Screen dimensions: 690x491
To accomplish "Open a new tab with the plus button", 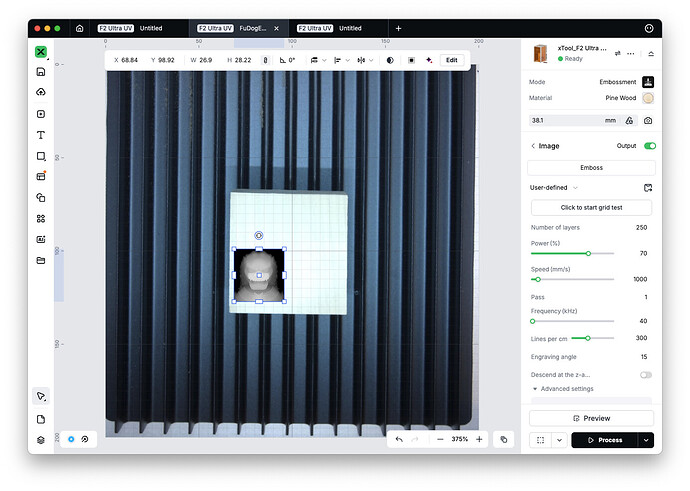I will [398, 29].
